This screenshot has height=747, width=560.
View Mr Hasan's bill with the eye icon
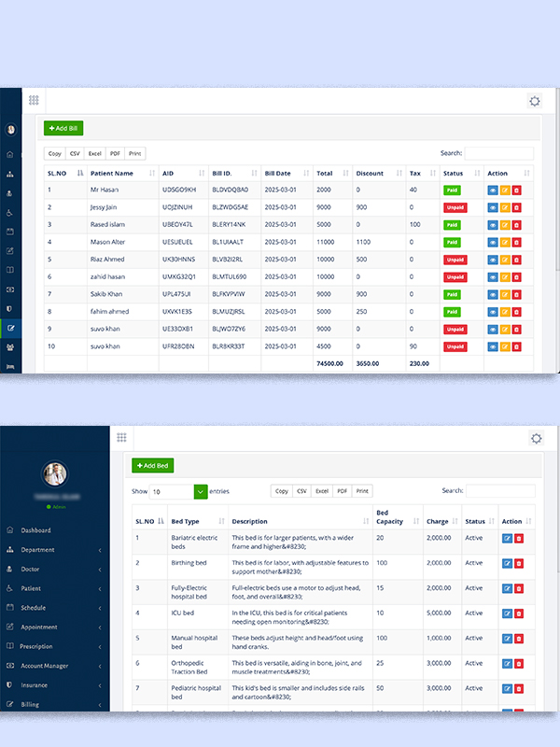493,190
